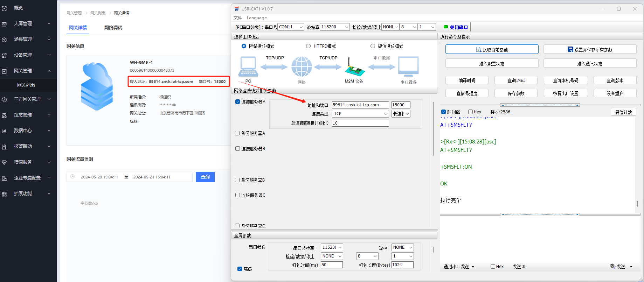Click the eye icon beside the communication password

tap(174, 105)
